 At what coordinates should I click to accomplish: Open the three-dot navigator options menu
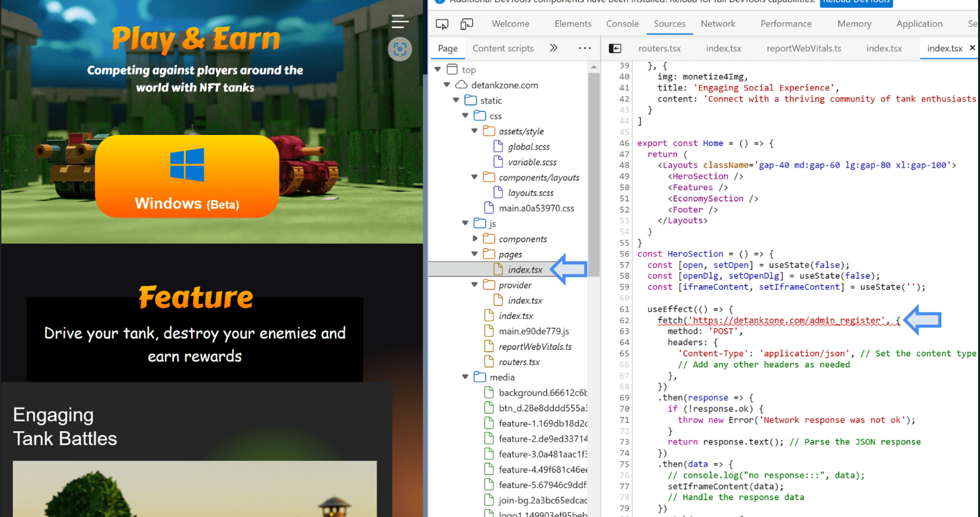(585, 48)
